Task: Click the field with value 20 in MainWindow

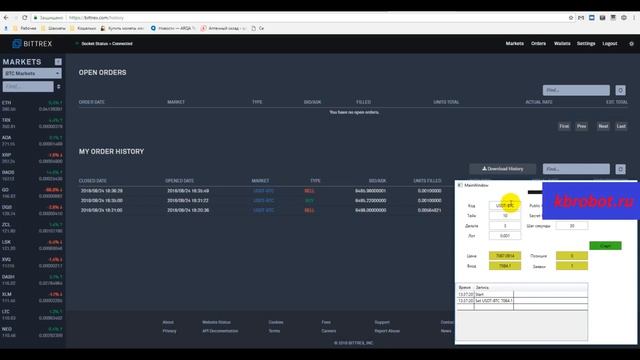Action: (572, 226)
